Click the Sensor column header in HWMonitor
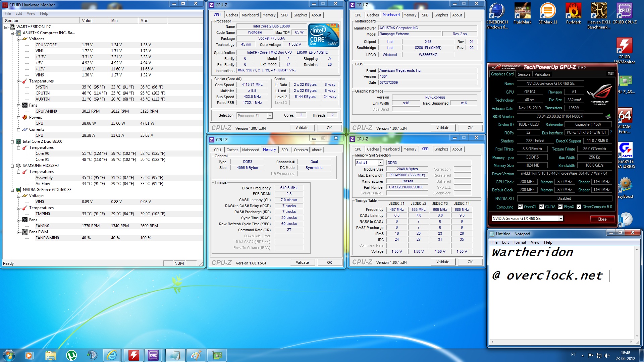This screenshot has width=644, height=362. coord(41,20)
